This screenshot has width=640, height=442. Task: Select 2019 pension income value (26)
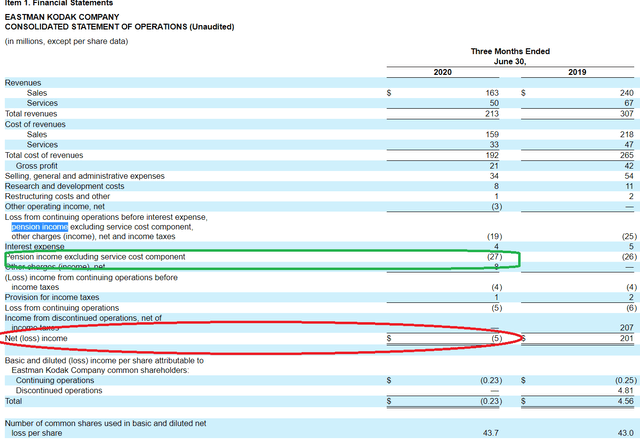(629, 257)
